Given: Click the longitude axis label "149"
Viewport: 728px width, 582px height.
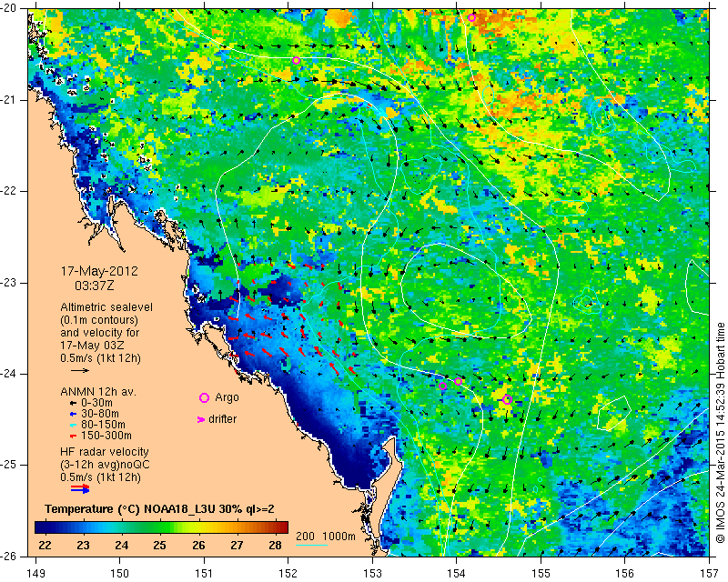Looking at the screenshot, I should [36, 574].
